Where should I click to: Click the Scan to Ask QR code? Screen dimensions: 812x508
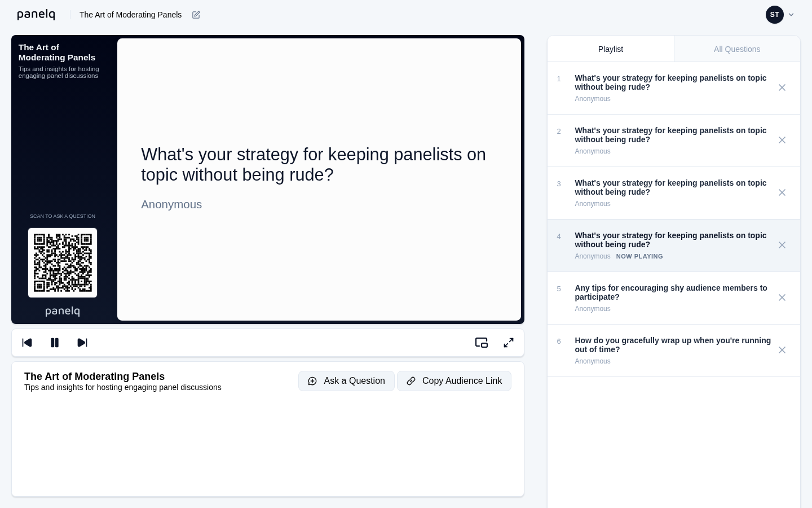[63, 262]
